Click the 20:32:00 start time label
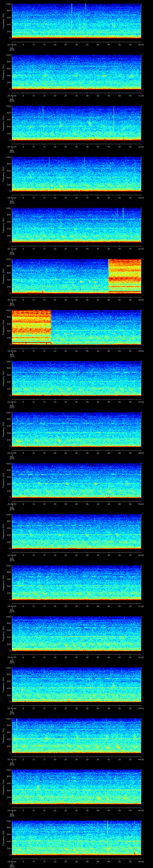Image resolution: width=153 pixels, height=868 pixels. (x=12, y=198)
